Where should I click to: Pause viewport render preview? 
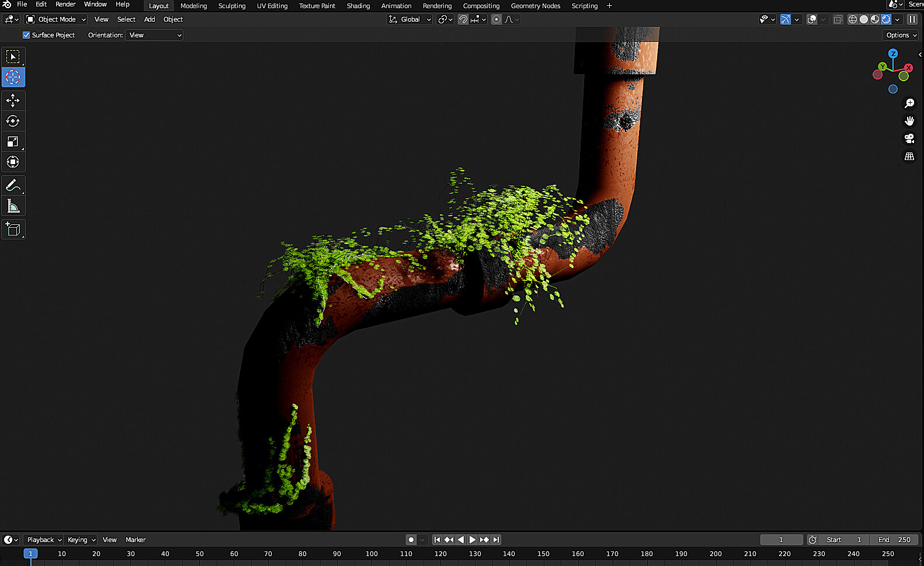pos(912,19)
